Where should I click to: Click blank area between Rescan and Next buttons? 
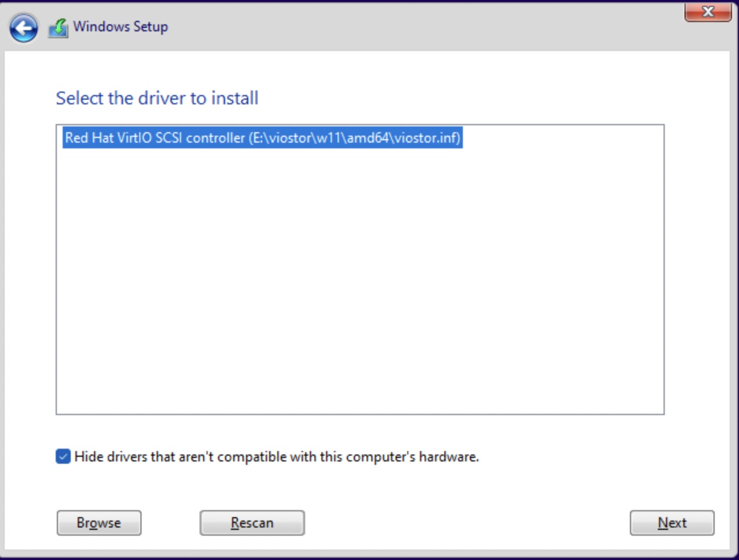[464, 523]
